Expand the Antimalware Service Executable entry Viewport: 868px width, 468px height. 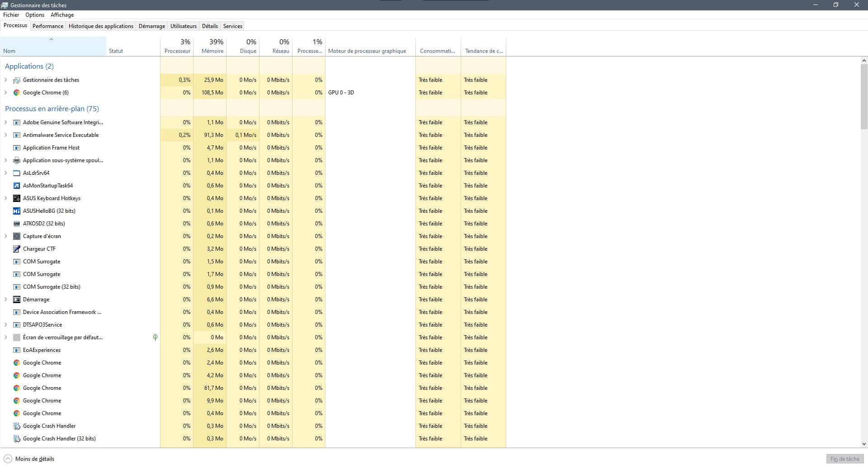point(5,135)
